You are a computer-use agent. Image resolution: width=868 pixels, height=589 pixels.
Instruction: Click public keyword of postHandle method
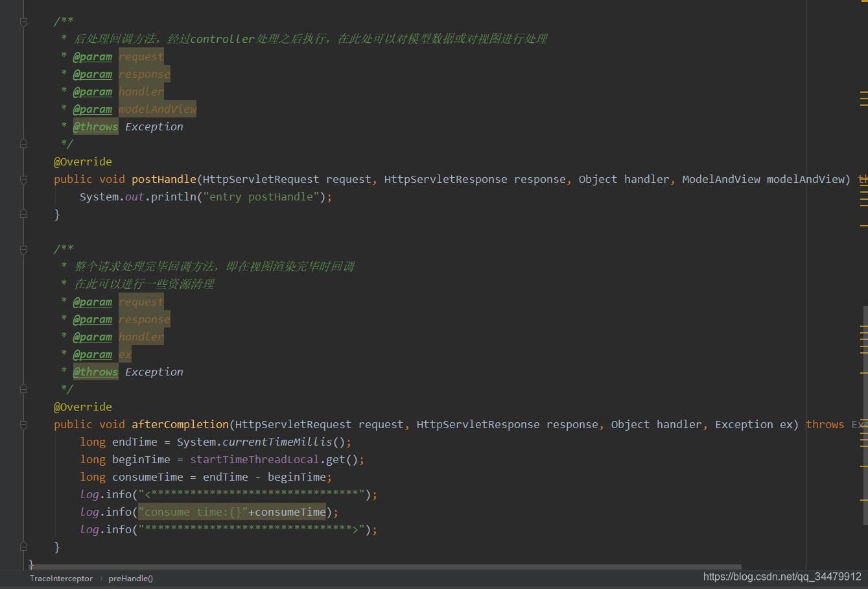73,179
